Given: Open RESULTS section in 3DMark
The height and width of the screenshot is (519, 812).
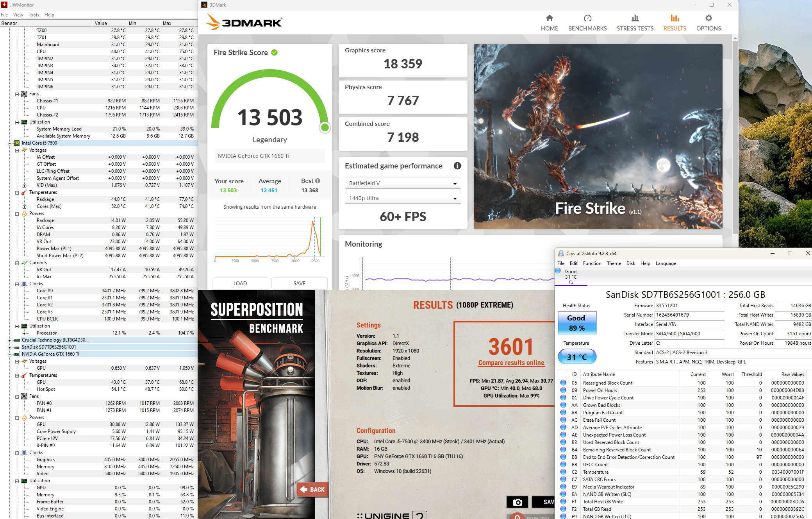Looking at the screenshot, I should click(x=675, y=23).
